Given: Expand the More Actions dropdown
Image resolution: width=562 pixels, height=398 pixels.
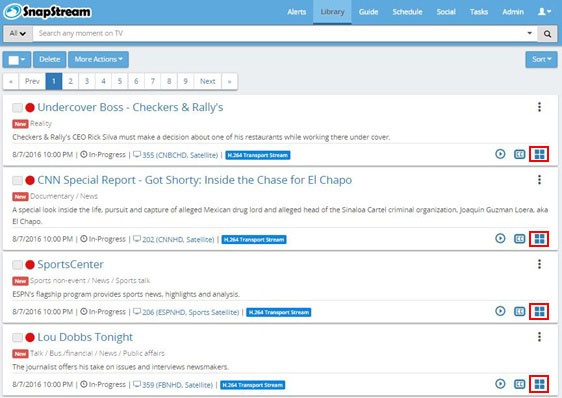Looking at the screenshot, I should coord(99,60).
